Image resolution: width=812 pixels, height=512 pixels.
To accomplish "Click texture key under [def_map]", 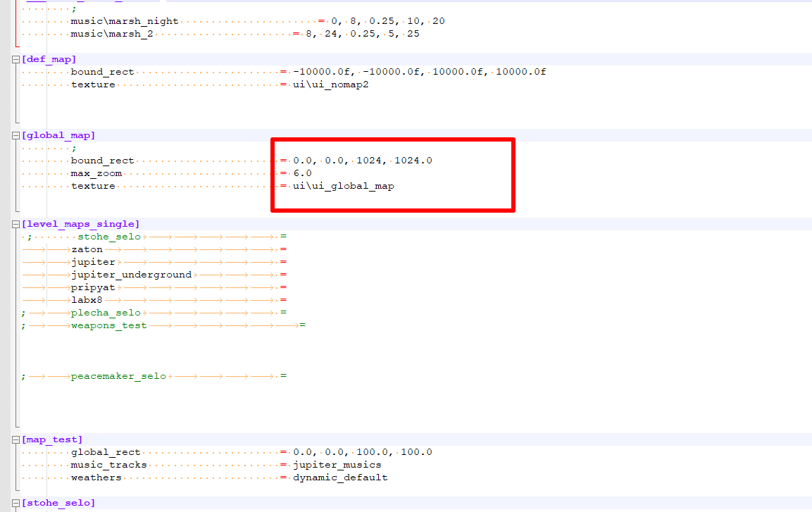I will (93, 85).
